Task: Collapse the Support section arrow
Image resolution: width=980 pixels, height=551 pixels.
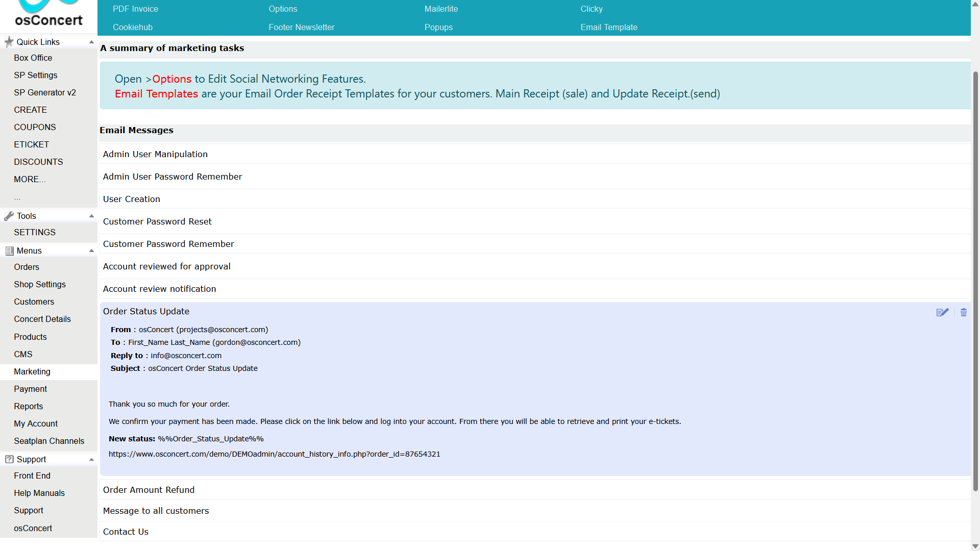Action: point(91,459)
